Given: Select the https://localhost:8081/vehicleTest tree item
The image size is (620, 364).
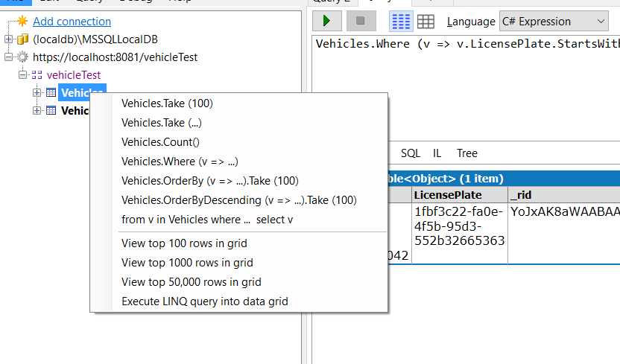Looking at the screenshot, I should (x=115, y=57).
